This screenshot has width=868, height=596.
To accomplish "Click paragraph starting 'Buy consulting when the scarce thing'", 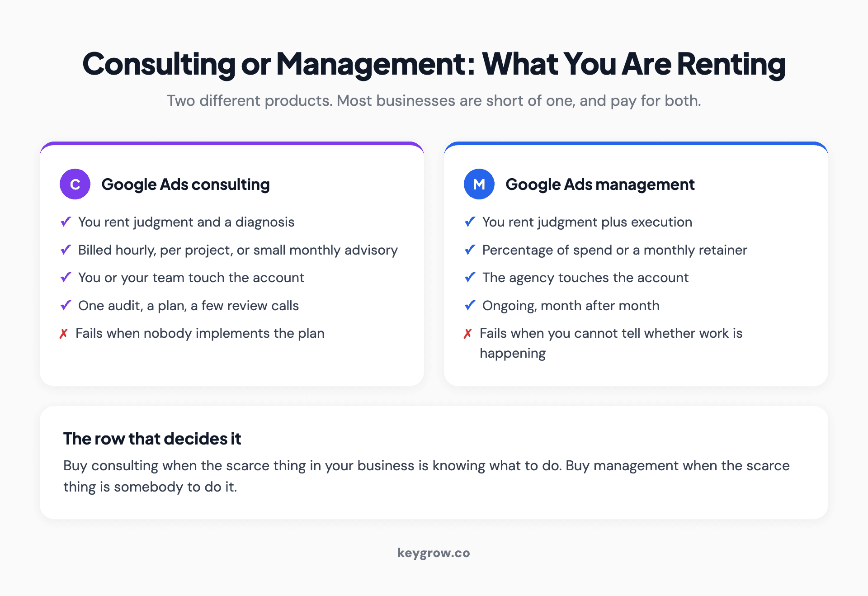I will coord(426,476).
